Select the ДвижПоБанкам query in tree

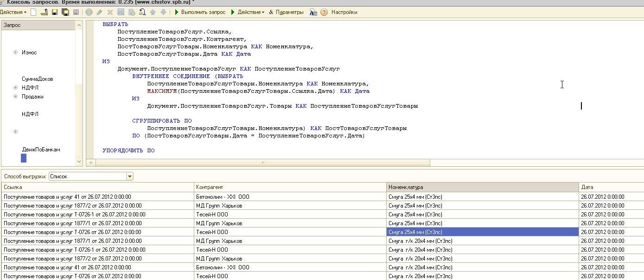coord(41,150)
